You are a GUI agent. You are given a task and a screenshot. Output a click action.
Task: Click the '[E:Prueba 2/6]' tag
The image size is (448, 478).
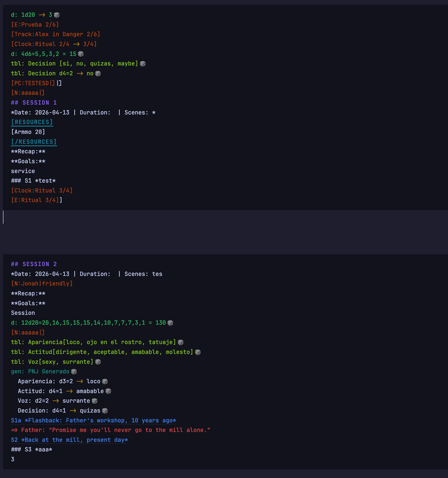35,25
